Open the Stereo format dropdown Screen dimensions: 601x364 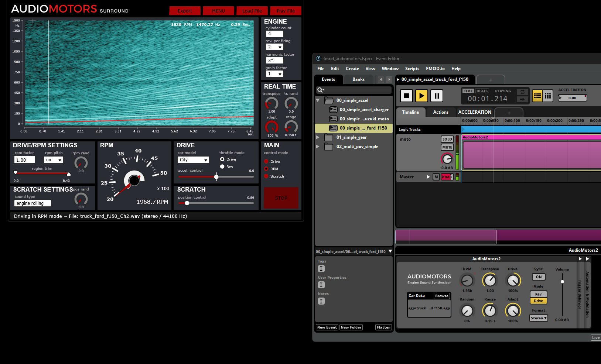pos(539,318)
